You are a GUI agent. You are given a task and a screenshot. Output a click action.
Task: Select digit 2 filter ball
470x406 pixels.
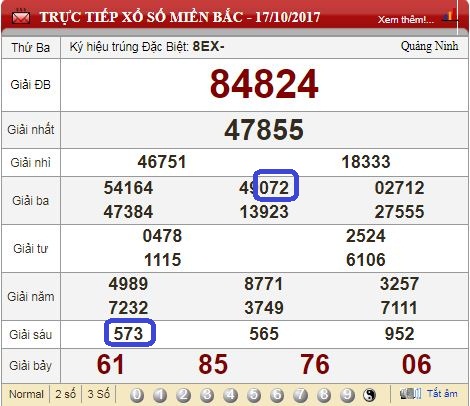(x=184, y=395)
